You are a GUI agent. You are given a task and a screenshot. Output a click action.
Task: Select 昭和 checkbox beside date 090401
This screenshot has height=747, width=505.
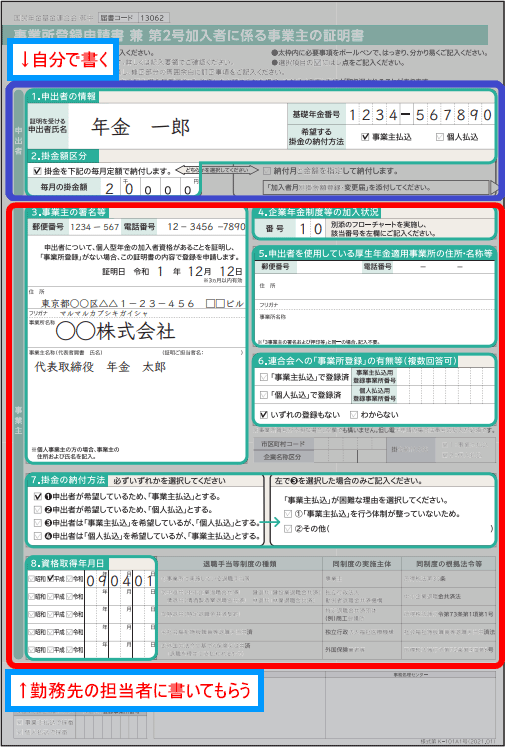[31, 579]
